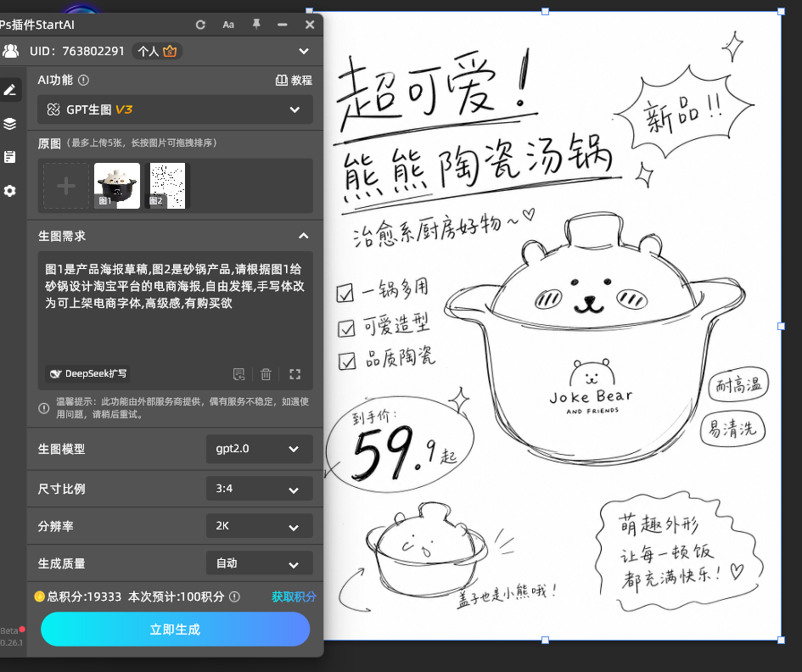Image resolution: width=802 pixels, height=672 pixels.
Task: Click the '总积分:19333' text
Action: tap(84, 596)
